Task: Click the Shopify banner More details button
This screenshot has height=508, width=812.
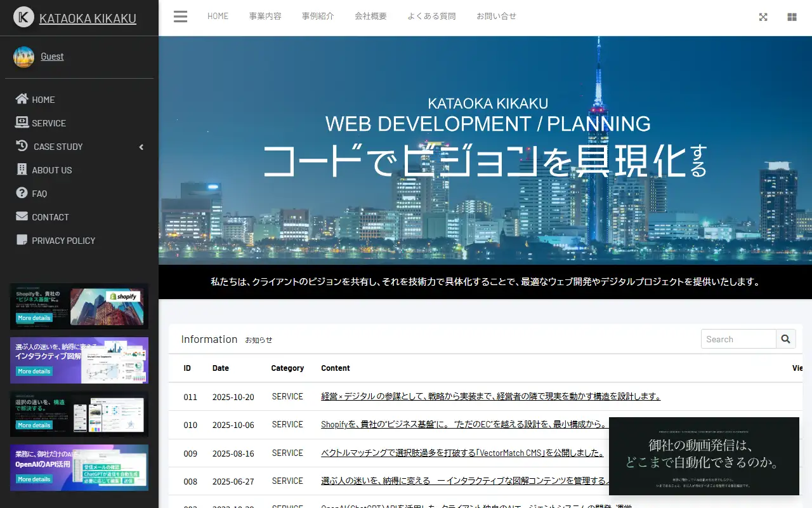Action: pyautogui.click(x=34, y=317)
